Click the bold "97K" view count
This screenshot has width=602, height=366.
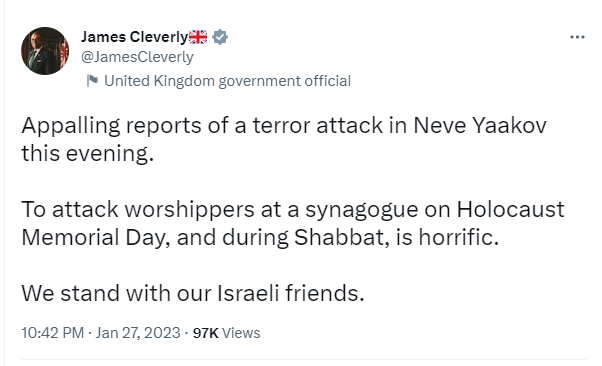205,333
